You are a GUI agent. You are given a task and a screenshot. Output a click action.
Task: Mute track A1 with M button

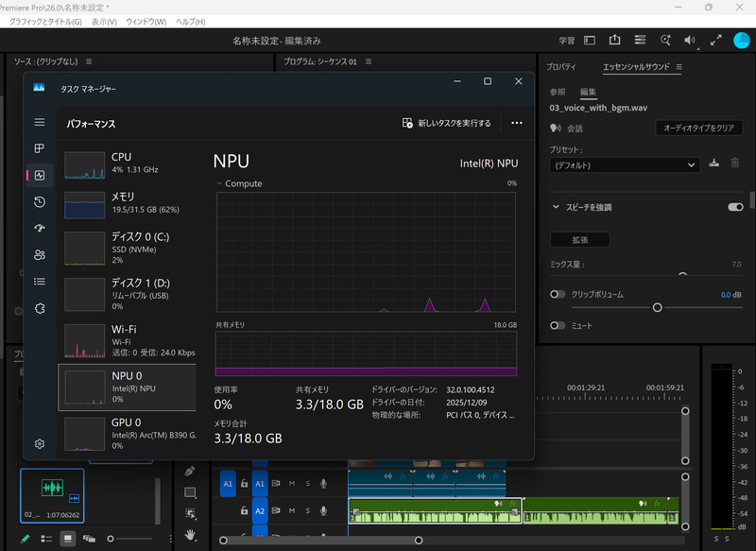[292, 484]
